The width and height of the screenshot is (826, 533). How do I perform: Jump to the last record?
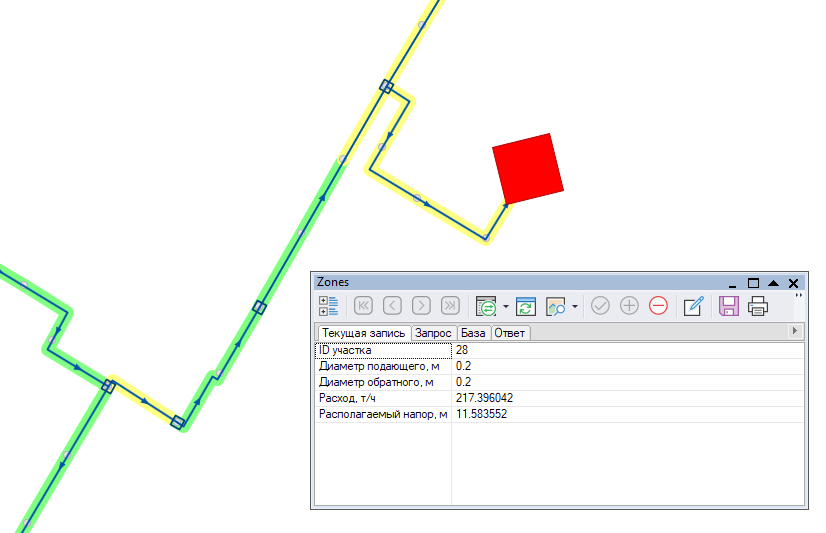pyautogui.click(x=450, y=306)
